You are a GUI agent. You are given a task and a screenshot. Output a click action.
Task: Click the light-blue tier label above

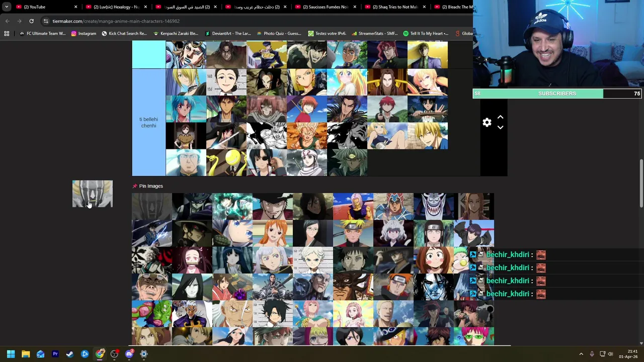tap(148, 55)
